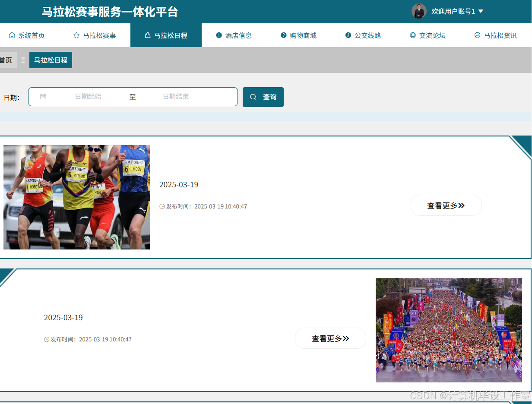Click the exclamation icon beside 酒店信息

(x=219, y=35)
